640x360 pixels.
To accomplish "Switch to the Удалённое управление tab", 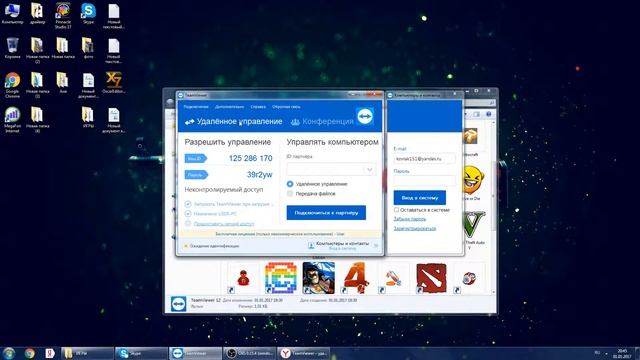I will point(233,121).
